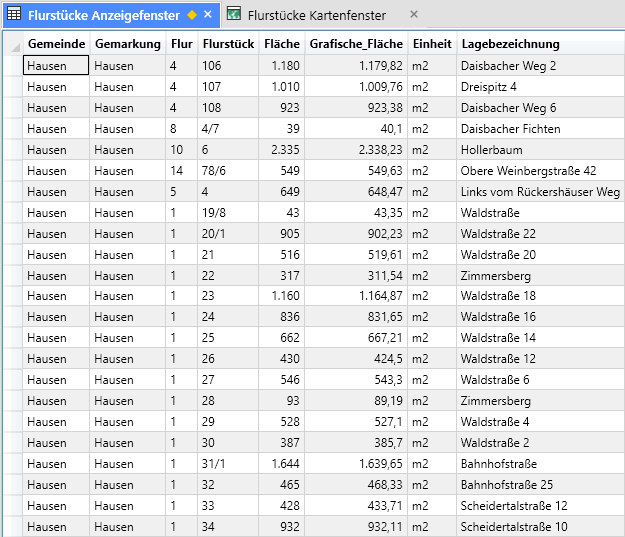Click the yellow diamond icon on Anzeigefenster tab
The height and width of the screenshot is (537, 625).
point(192,15)
